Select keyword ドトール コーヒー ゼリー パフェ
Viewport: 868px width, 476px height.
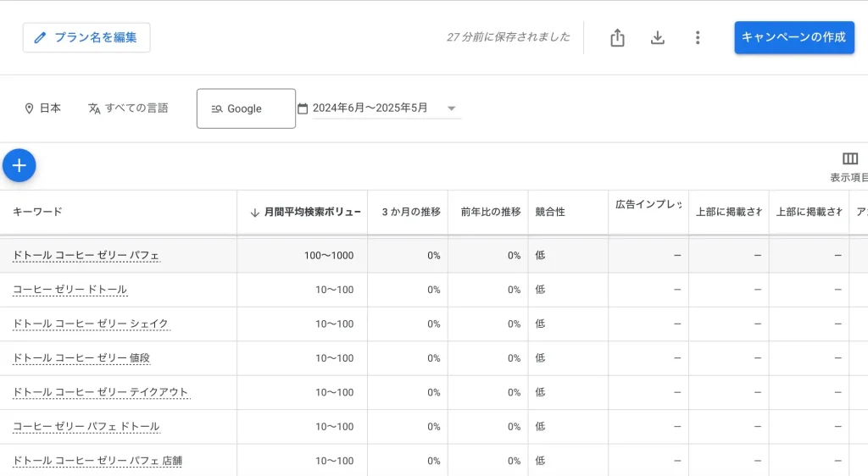click(x=86, y=256)
